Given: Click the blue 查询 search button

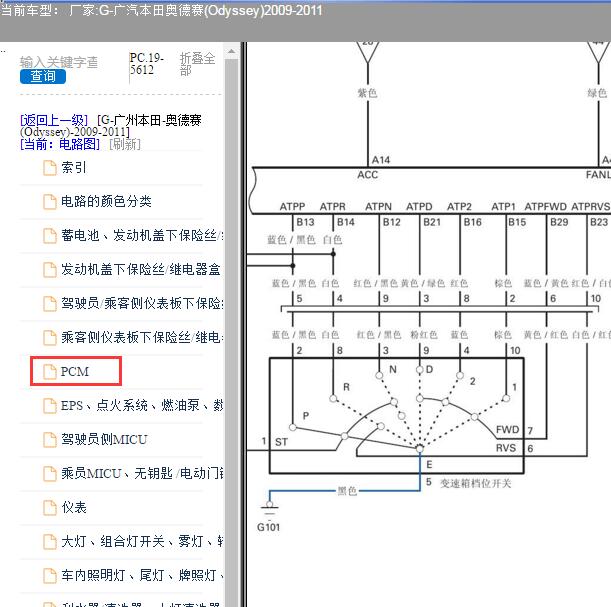Looking at the screenshot, I should (43, 76).
